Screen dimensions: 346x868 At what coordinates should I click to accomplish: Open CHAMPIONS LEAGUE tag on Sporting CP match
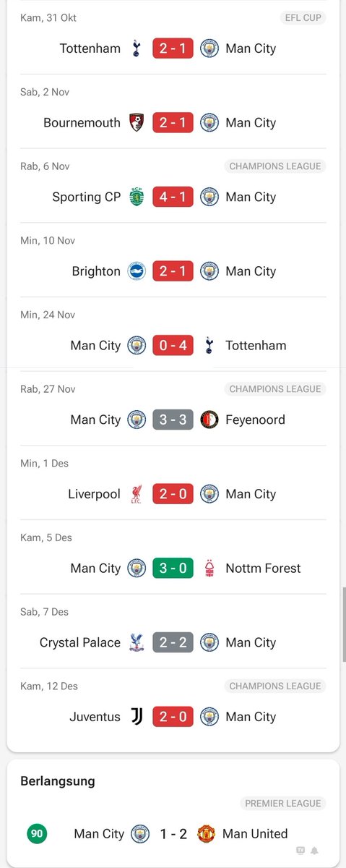click(x=275, y=166)
